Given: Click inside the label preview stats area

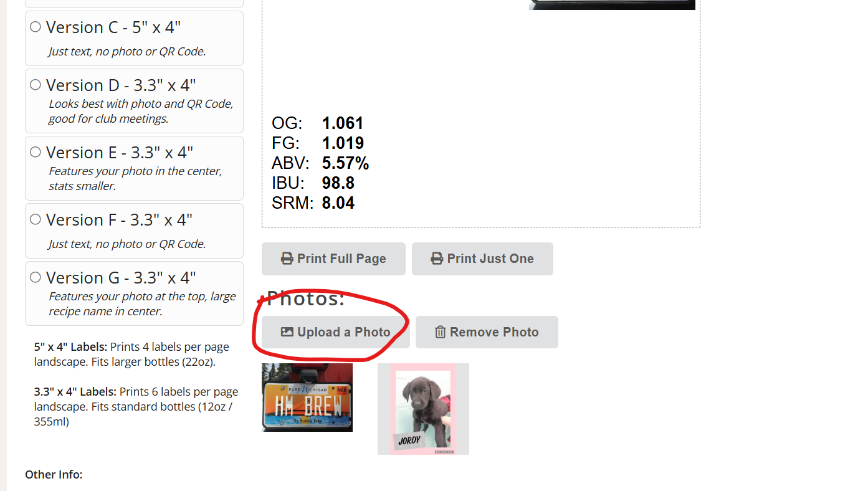Looking at the screenshot, I should point(320,163).
